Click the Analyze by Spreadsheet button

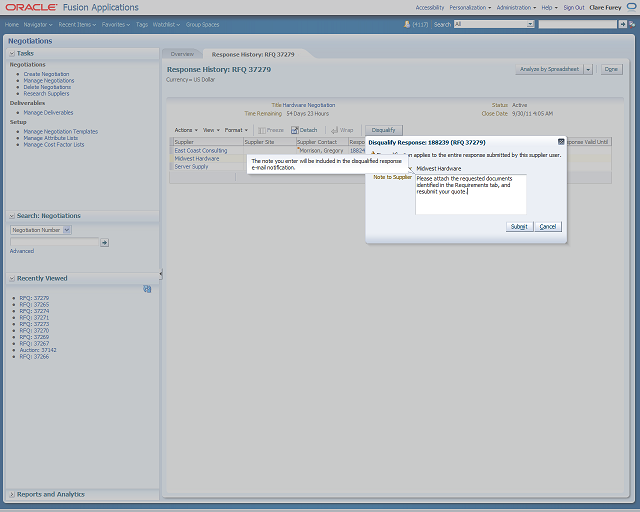549,69
